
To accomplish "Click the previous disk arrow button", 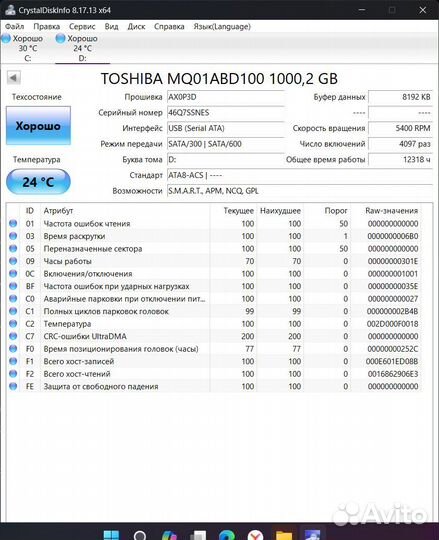I will point(14,77).
